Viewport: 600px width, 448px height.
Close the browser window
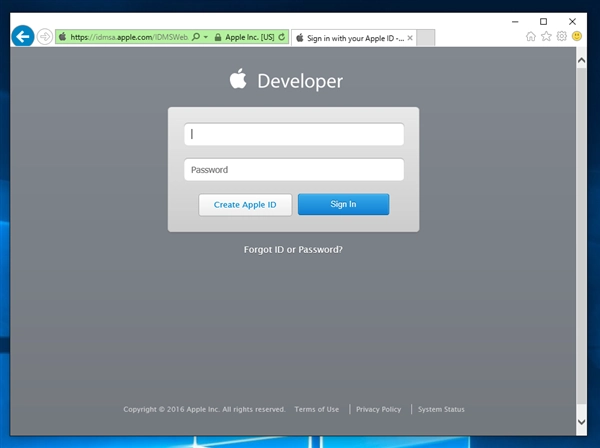tap(572, 22)
